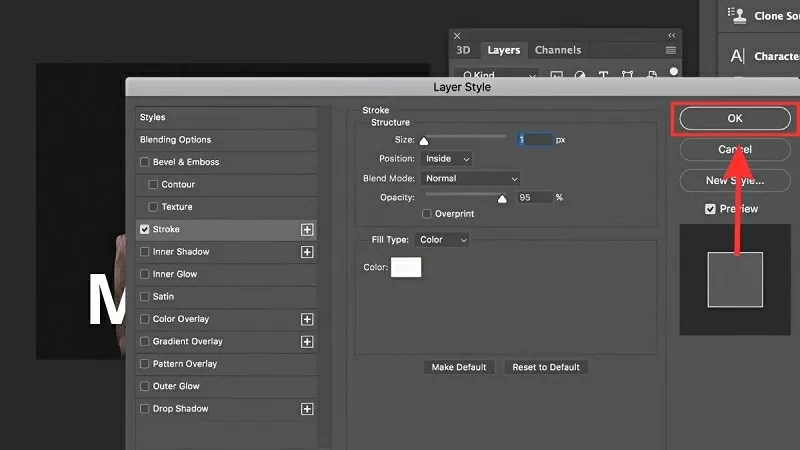Switch to the Channels tab
The height and width of the screenshot is (450, 800).
[558, 50]
